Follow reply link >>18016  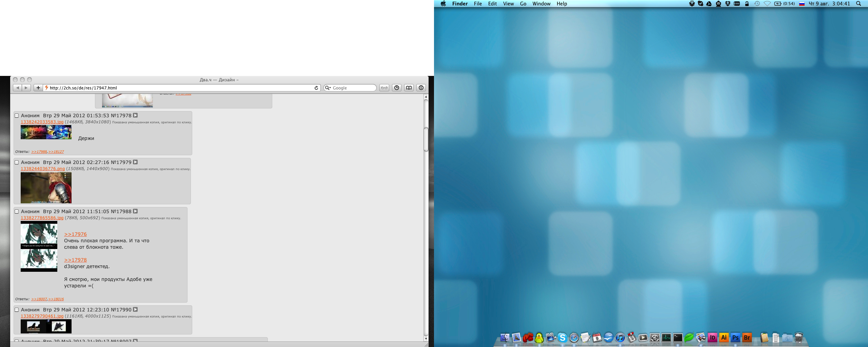click(x=56, y=299)
